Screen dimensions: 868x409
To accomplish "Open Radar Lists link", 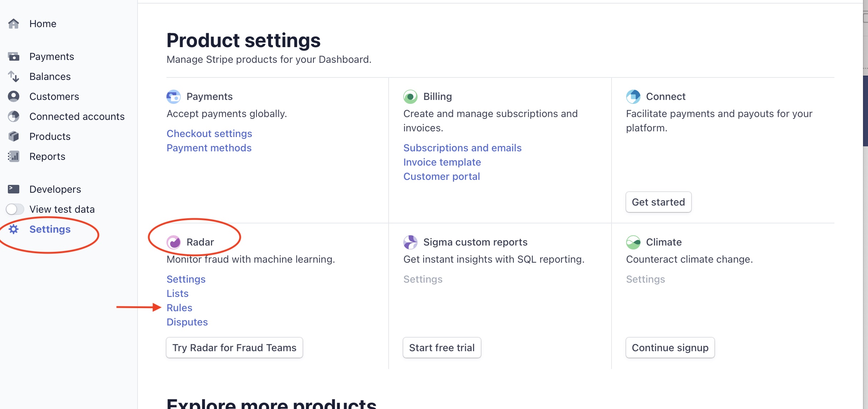I will (178, 293).
